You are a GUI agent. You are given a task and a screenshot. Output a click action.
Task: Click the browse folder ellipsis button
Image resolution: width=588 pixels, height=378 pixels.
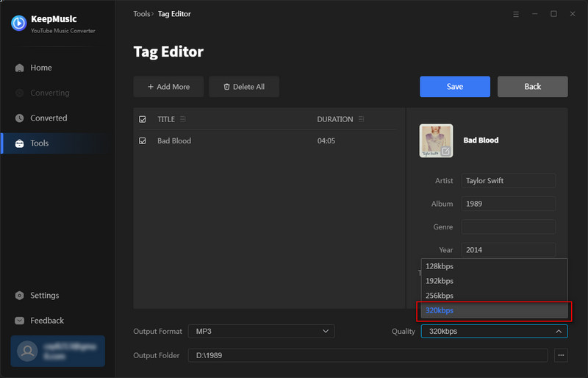(561, 355)
